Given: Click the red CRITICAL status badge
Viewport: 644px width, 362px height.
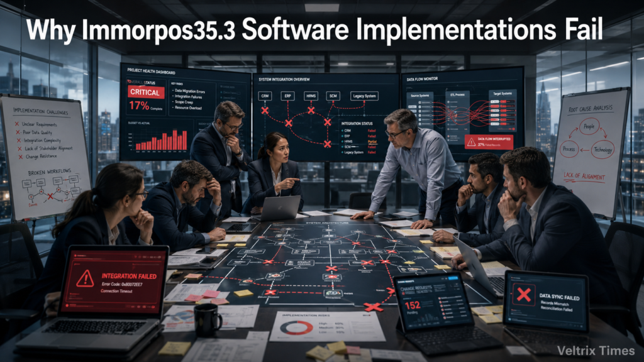Looking at the screenshot, I should coord(145,92).
